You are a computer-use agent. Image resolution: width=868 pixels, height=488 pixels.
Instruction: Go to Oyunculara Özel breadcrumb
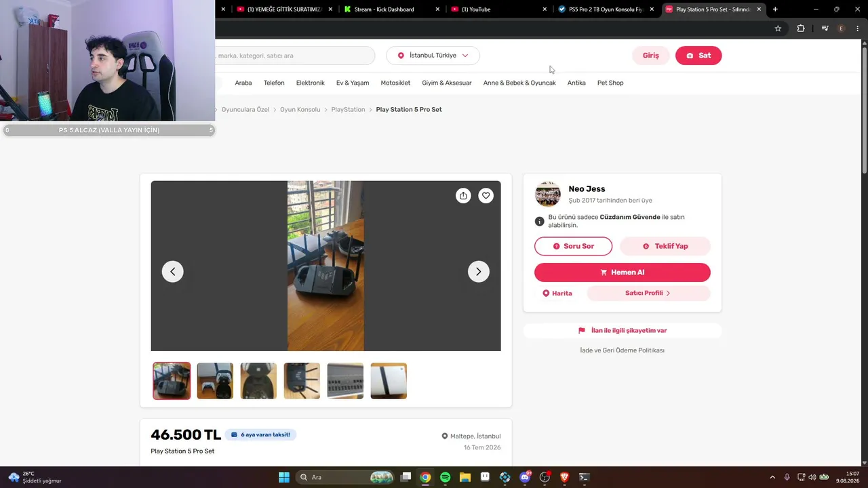(245, 109)
